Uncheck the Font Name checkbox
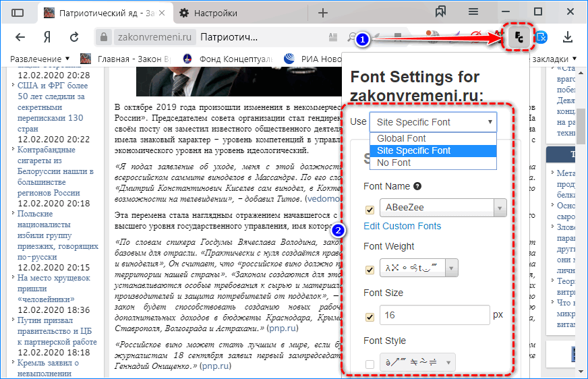The height and width of the screenshot is (379, 588). (370, 209)
